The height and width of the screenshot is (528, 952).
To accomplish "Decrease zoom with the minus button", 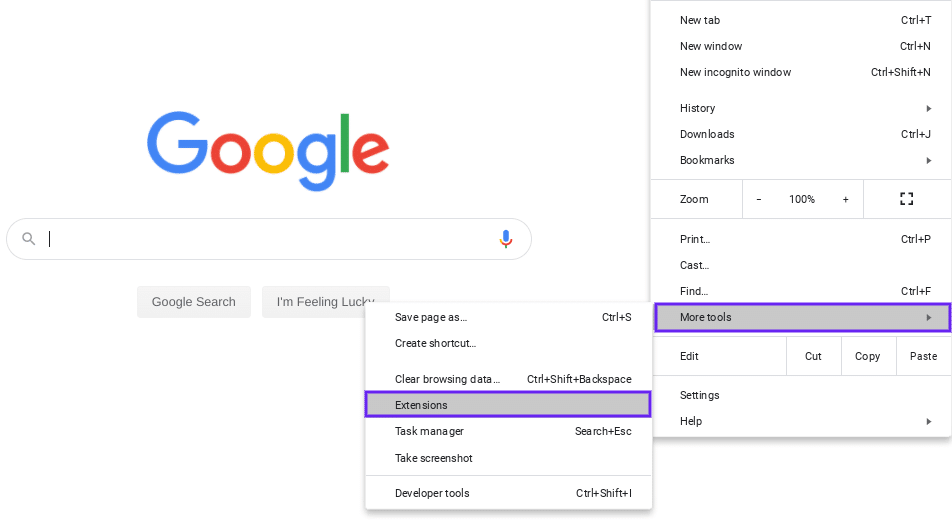I will [x=759, y=199].
